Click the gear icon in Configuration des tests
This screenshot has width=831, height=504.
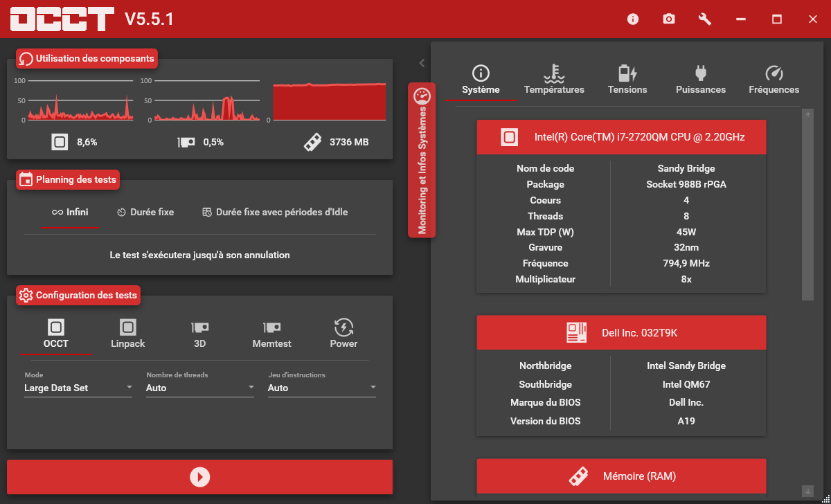point(26,296)
